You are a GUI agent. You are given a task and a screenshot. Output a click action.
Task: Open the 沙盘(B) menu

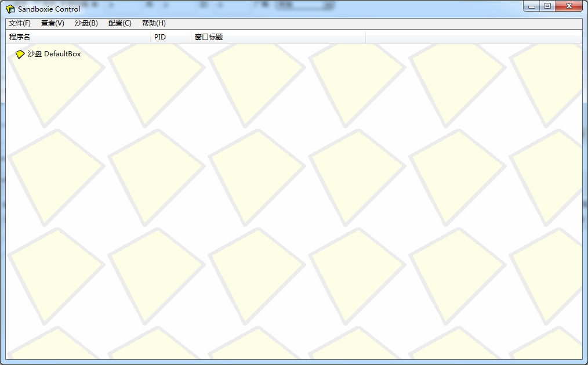tap(86, 23)
